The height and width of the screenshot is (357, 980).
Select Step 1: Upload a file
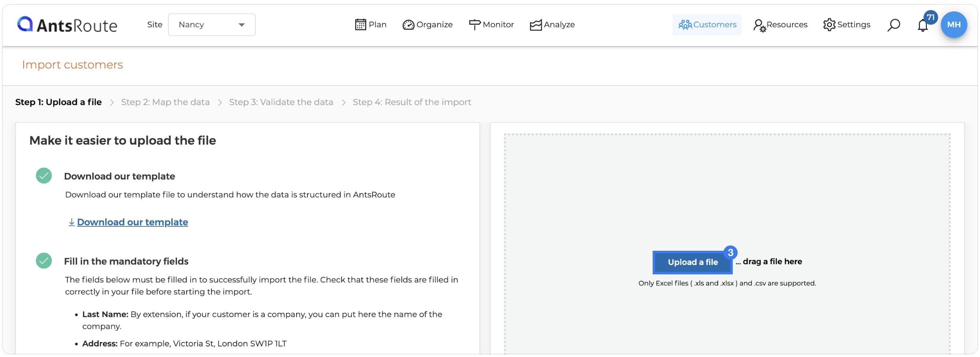[x=59, y=102]
